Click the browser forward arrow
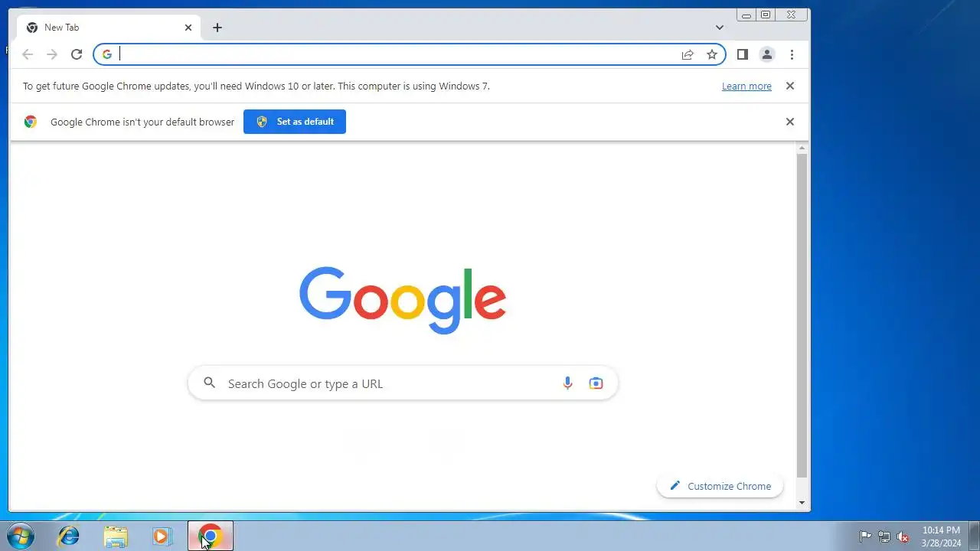Screen dimensions: 980x551 52,54
